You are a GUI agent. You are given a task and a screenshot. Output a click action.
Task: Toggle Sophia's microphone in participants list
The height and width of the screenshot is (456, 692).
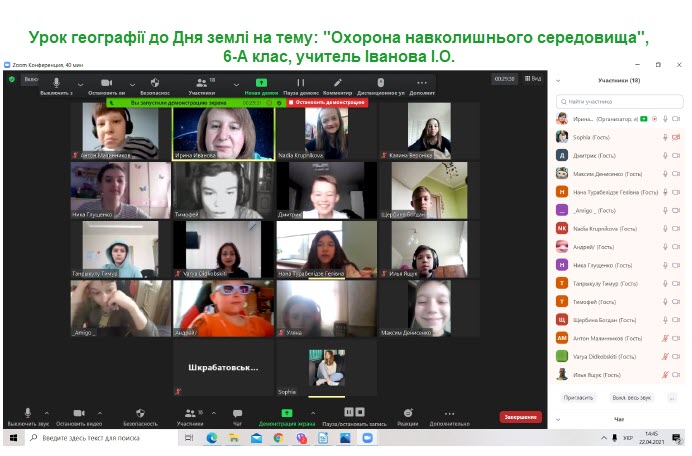(x=665, y=137)
